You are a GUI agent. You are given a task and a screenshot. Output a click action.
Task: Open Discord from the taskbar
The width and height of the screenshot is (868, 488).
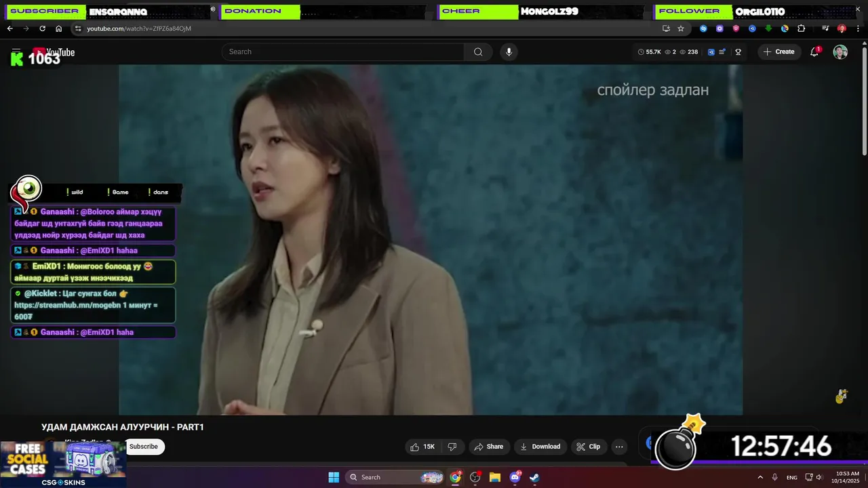515,477
